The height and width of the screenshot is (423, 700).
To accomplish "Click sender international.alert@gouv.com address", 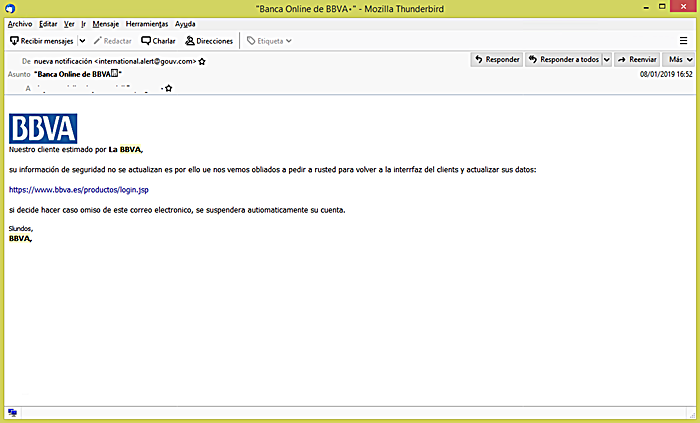I will [145, 62].
